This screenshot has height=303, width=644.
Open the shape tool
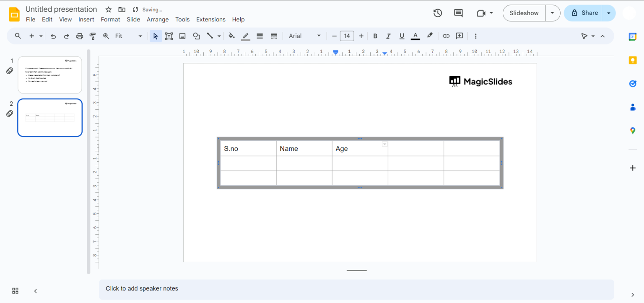point(196,36)
